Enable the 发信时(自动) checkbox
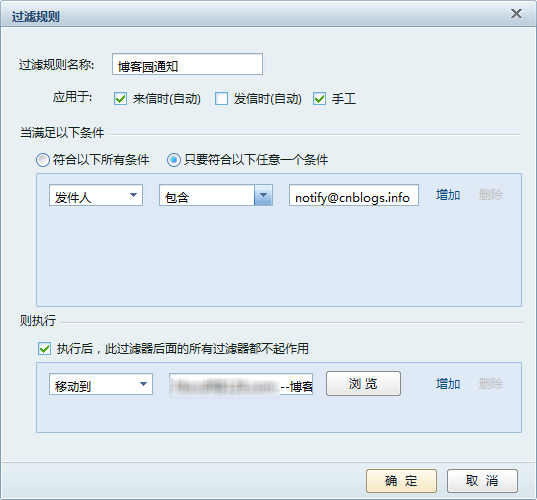Image resolution: width=537 pixels, height=500 pixels. coord(221,99)
